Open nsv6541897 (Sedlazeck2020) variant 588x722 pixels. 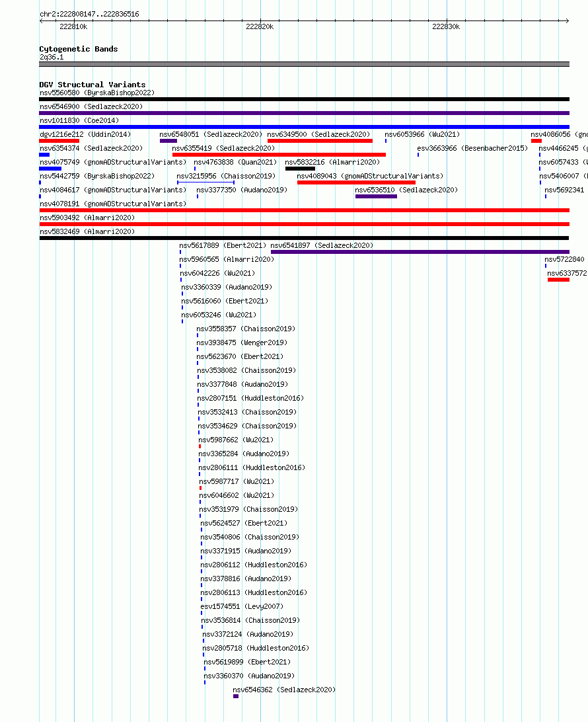pyautogui.click(x=322, y=245)
